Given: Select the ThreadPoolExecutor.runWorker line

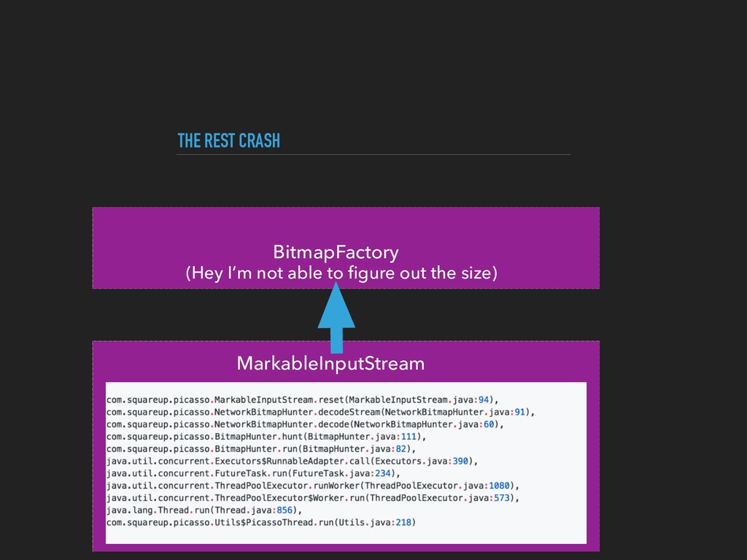Looking at the screenshot, I should 312,486.
